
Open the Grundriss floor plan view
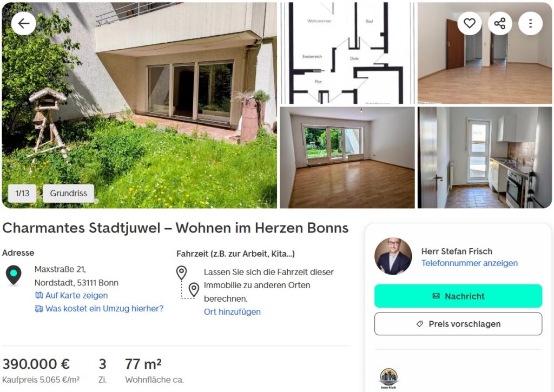click(x=69, y=193)
